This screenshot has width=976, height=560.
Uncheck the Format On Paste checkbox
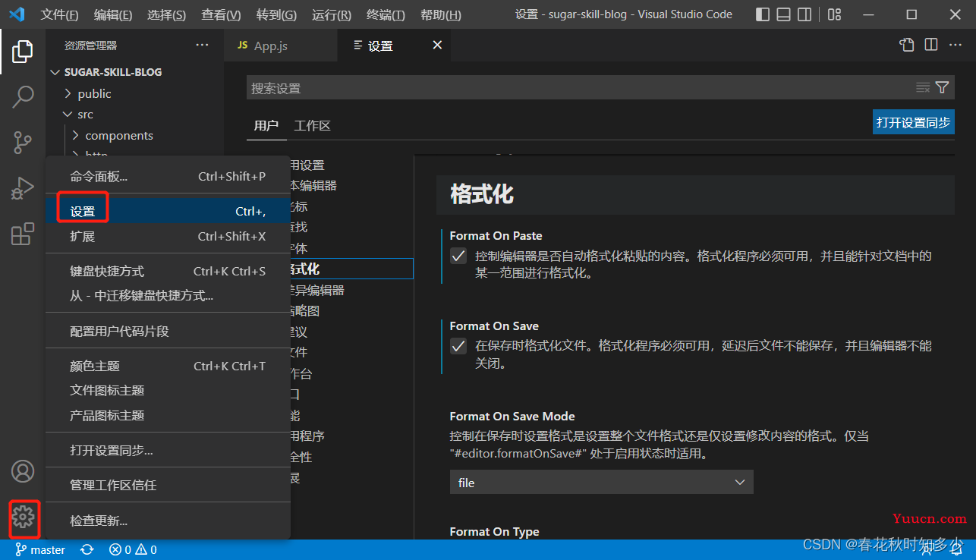(x=458, y=256)
